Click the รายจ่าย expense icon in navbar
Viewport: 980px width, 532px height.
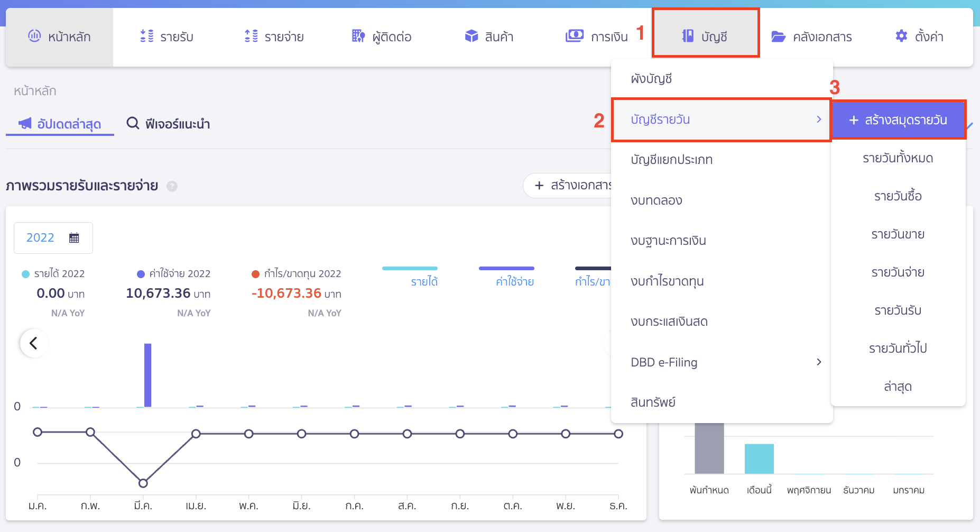point(251,36)
